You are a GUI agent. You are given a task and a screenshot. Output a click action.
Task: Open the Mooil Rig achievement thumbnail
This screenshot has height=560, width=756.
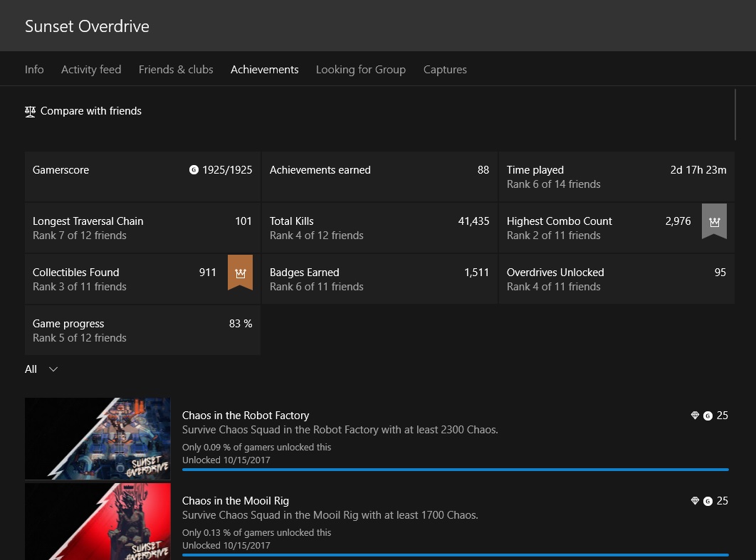(98, 522)
